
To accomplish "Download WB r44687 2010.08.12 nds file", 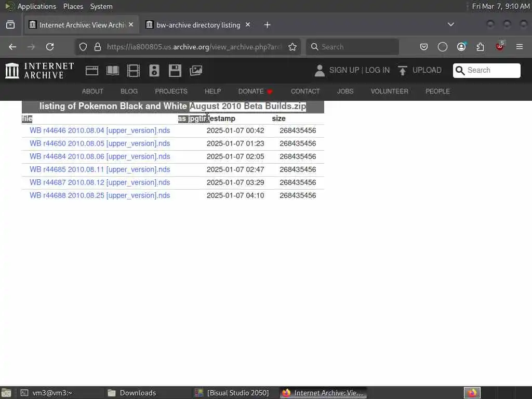I will [x=100, y=182].
